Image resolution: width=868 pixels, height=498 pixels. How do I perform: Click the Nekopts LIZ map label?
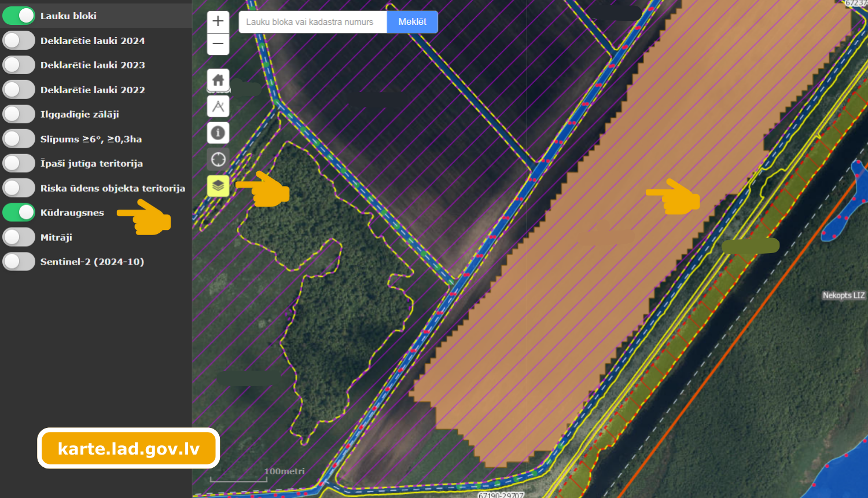844,295
